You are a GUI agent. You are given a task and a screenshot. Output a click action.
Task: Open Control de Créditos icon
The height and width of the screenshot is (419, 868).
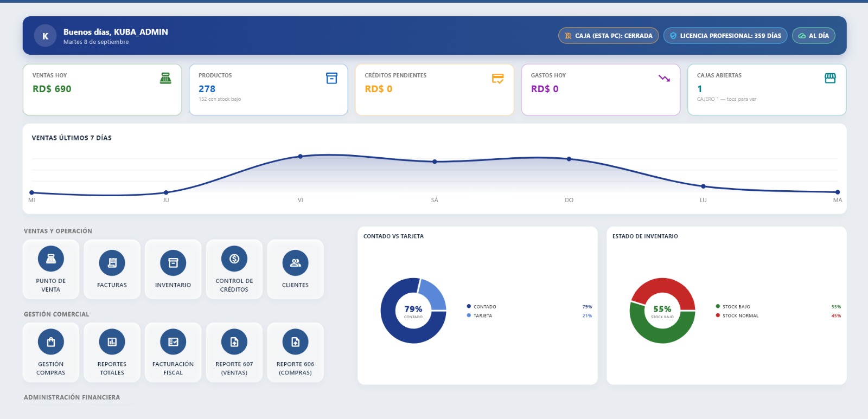coord(234,259)
